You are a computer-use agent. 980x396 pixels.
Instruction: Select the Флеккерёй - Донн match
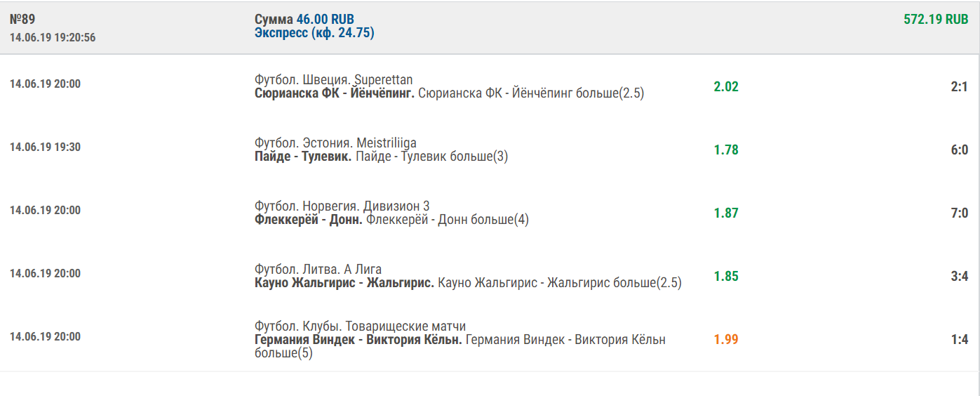[308, 219]
